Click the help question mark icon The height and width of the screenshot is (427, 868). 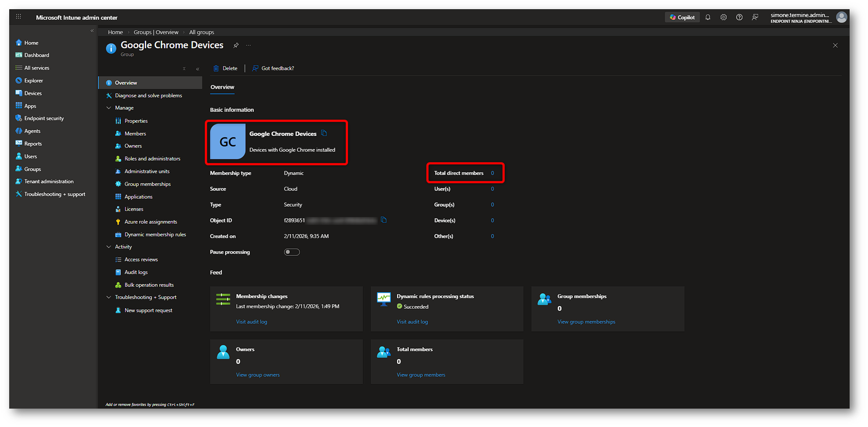(x=739, y=18)
